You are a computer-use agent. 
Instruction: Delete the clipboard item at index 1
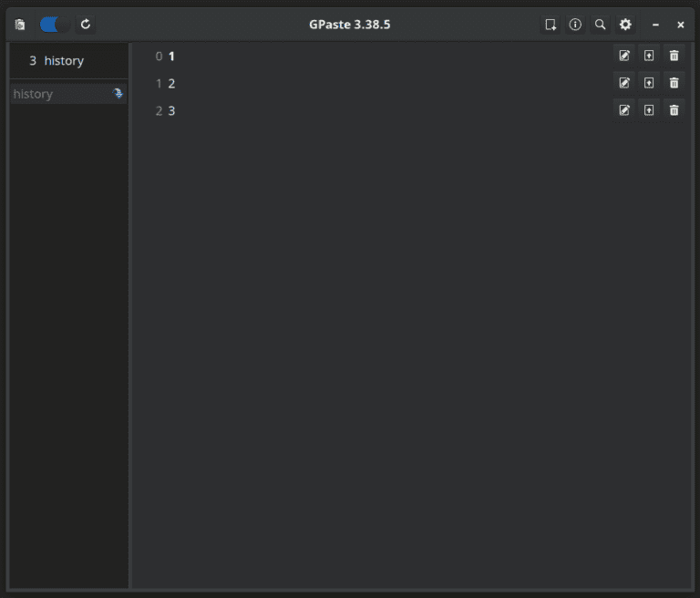674,83
